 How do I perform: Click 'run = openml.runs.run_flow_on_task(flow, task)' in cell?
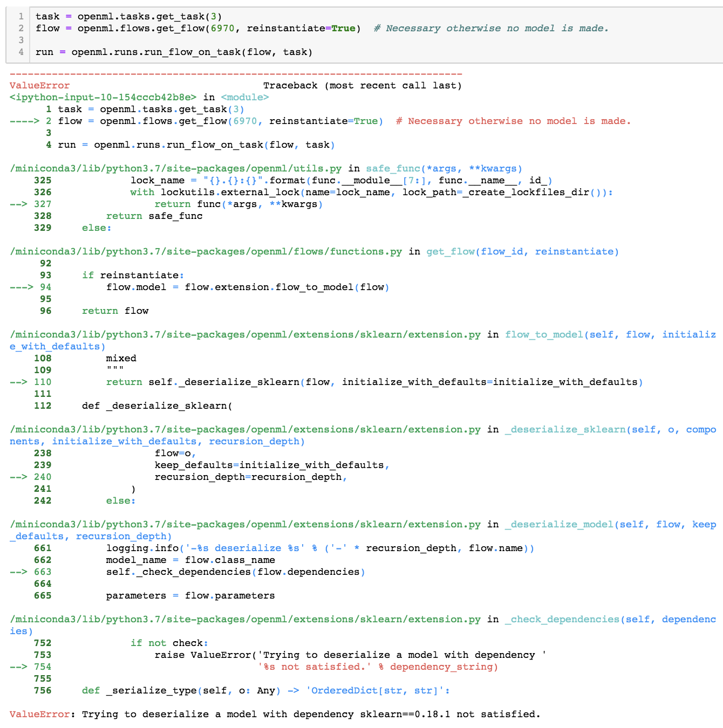pyautogui.click(x=174, y=52)
